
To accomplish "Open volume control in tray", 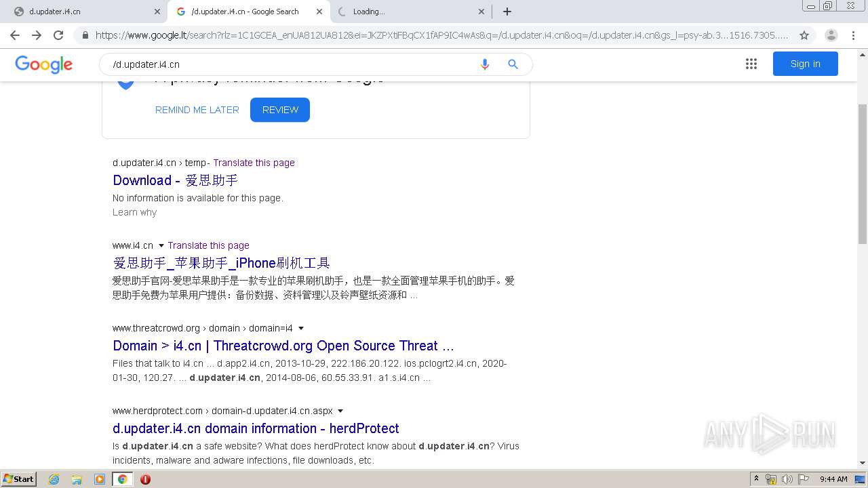I will (x=787, y=479).
